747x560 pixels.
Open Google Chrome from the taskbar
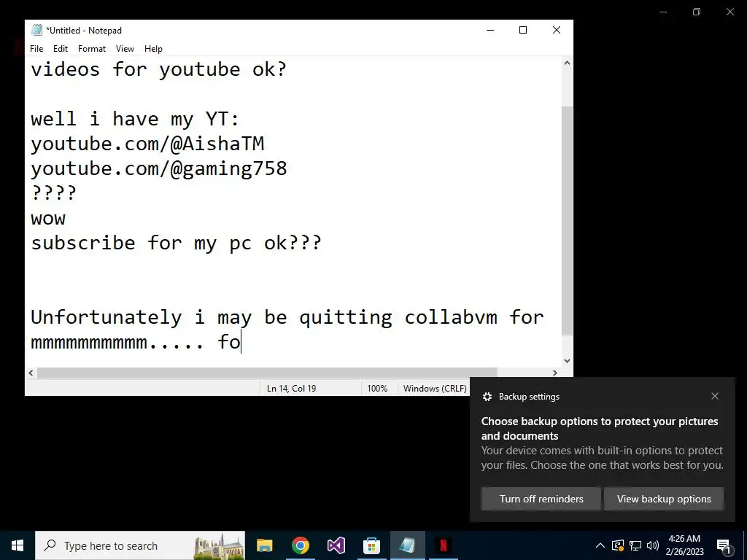[300, 545]
